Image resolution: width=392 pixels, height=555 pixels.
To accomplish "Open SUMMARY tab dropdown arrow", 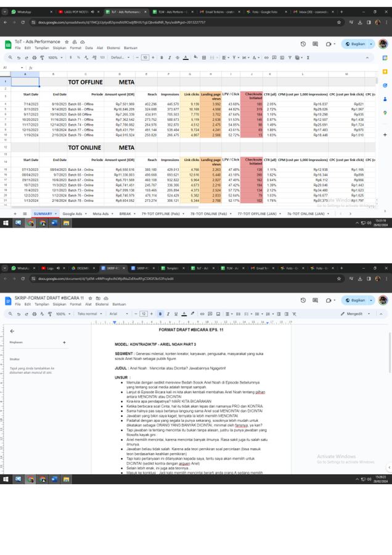I will point(55,214).
